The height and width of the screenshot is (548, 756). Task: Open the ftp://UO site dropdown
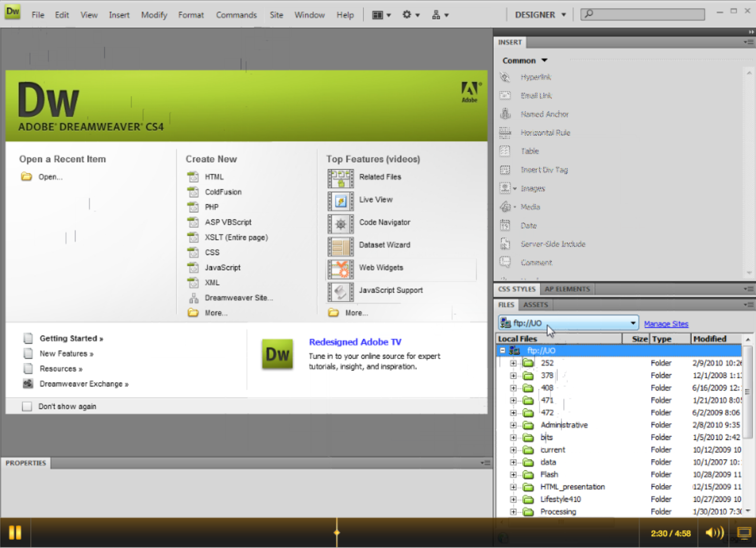[x=568, y=323]
